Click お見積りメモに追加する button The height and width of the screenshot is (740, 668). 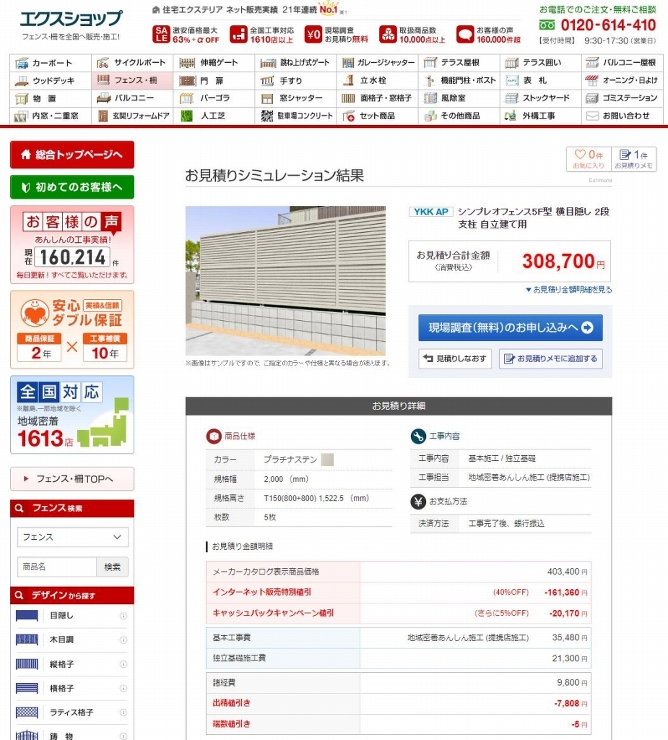coord(550,359)
